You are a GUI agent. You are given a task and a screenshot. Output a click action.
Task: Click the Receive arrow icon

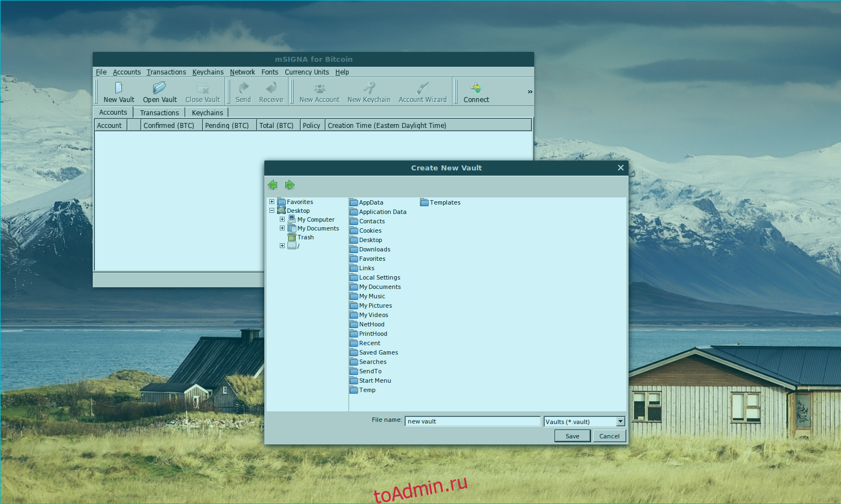pyautogui.click(x=271, y=88)
